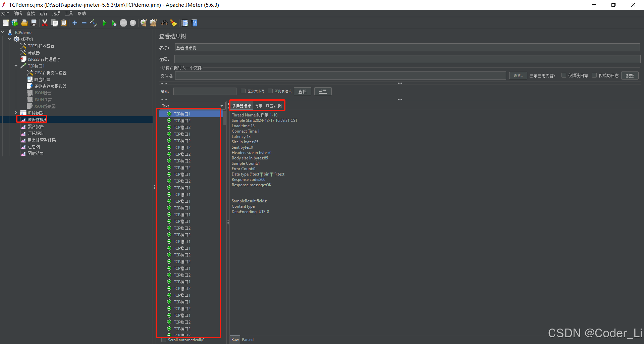Expand the IF 控制器 node arrow
This screenshot has height=344, width=644.
[16, 113]
